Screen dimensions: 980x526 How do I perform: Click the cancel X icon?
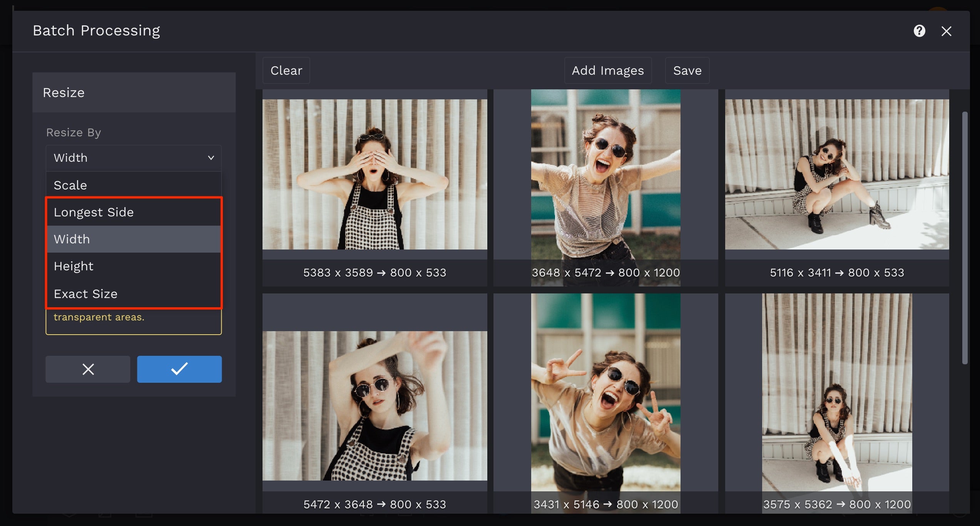87,369
